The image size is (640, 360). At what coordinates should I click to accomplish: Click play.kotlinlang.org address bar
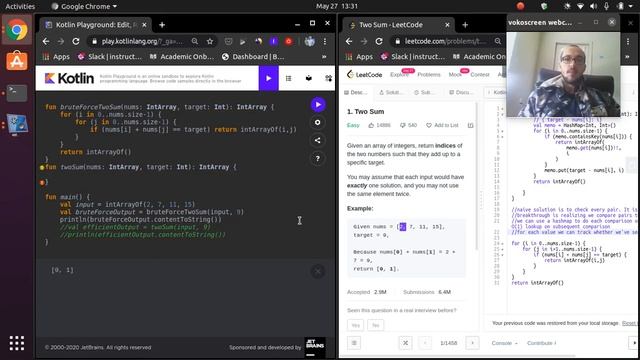click(142, 41)
